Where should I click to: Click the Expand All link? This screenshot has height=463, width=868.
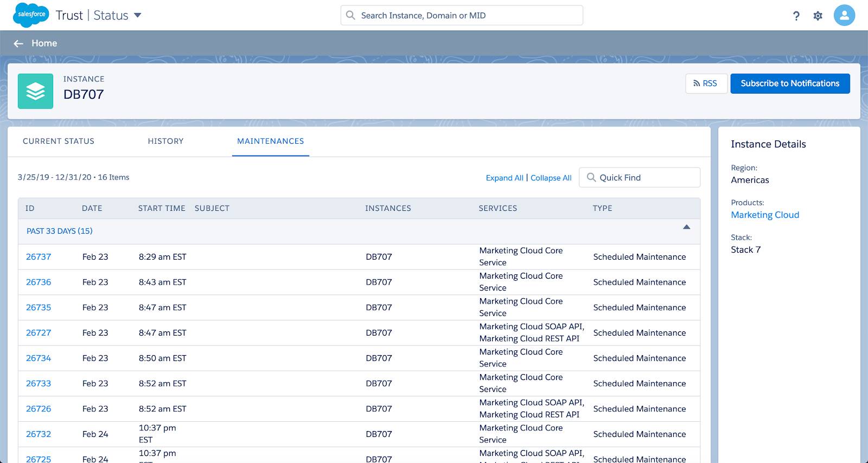[505, 178]
